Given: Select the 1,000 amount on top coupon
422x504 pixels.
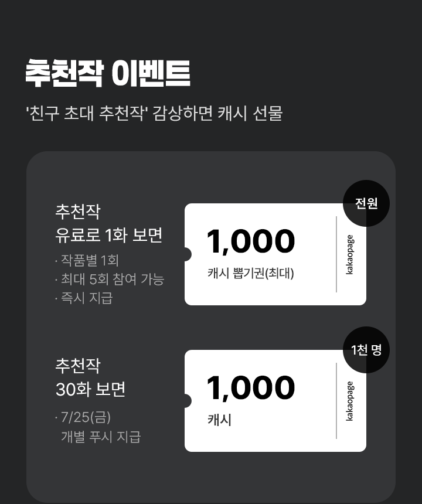Looking at the screenshot, I should [251, 241].
